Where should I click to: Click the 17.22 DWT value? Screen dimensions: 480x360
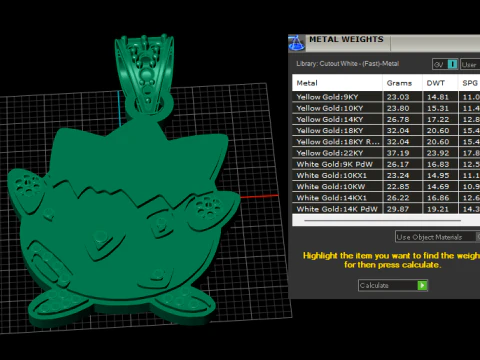[438, 119]
